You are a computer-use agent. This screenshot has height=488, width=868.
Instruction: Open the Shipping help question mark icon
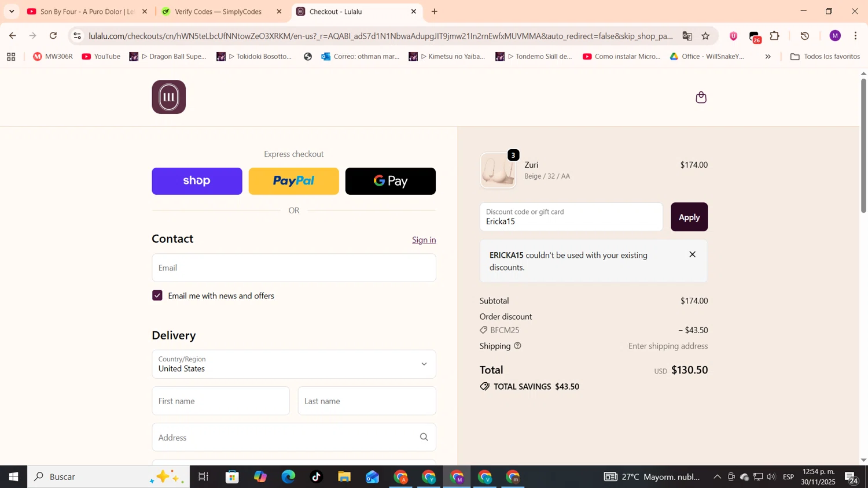517,346
